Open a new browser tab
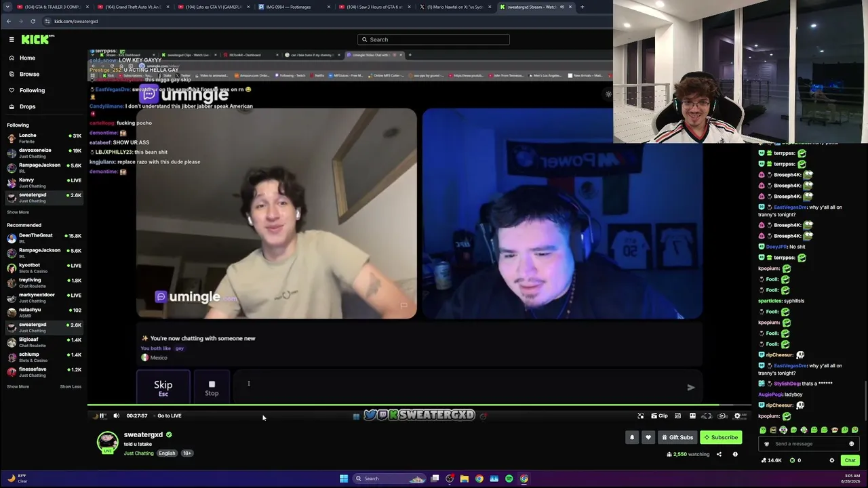The image size is (868, 488). click(582, 7)
